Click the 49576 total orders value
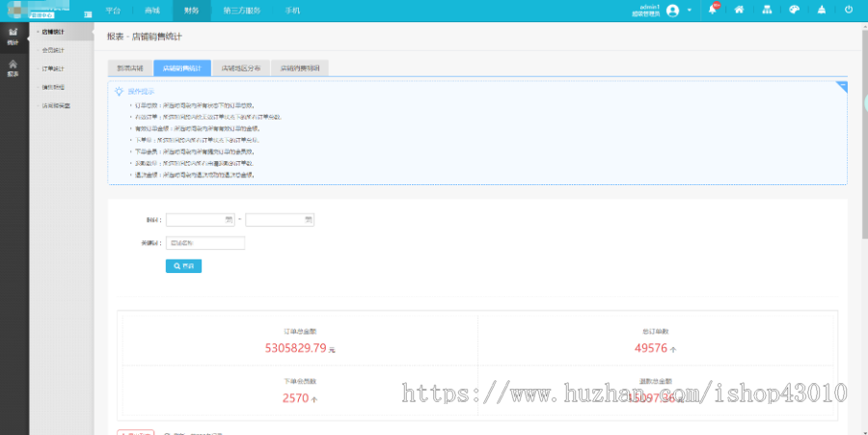This screenshot has height=435, width=868. (651, 348)
